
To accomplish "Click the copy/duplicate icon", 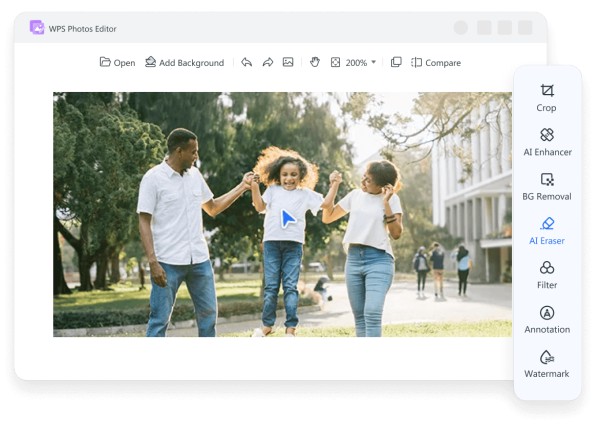I will click(396, 62).
